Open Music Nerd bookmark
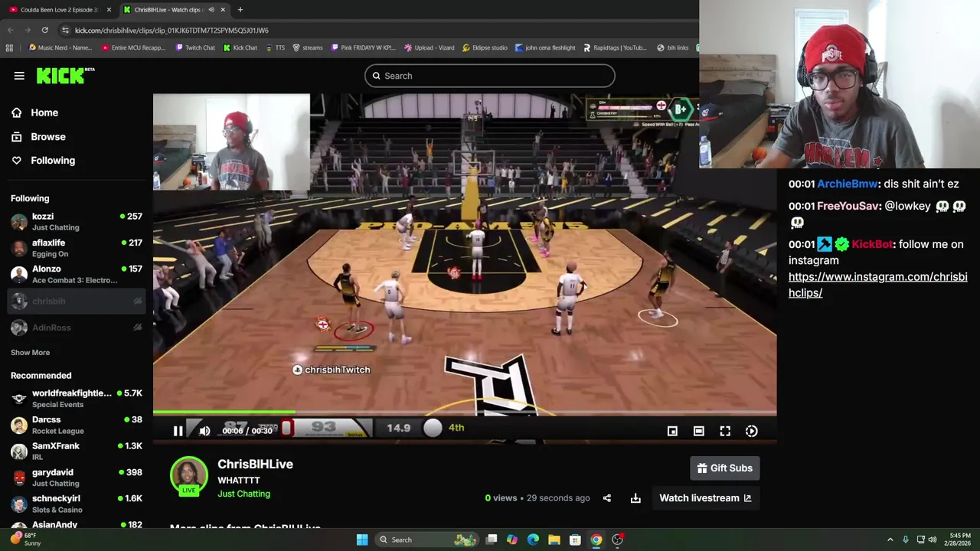The width and height of the screenshot is (980, 551). pyautogui.click(x=60, y=47)
